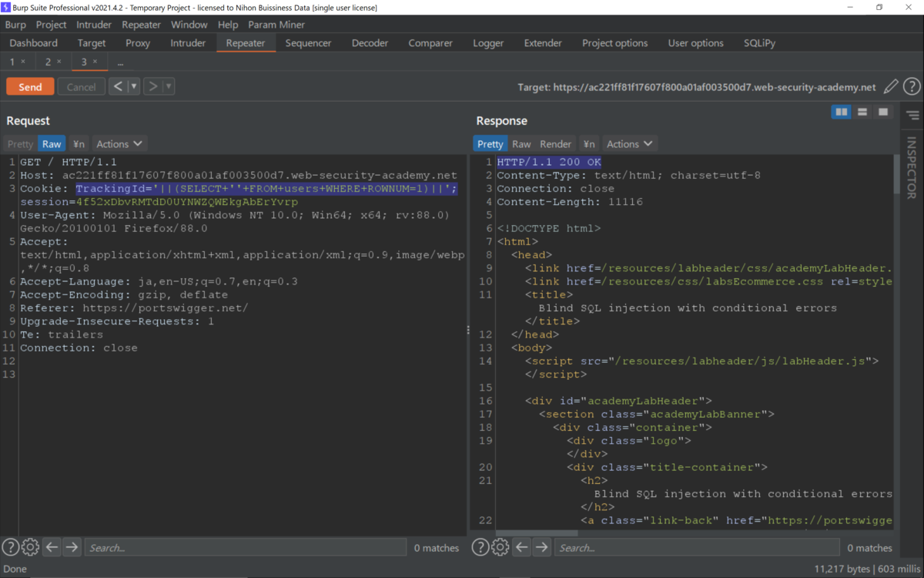The width and height of the screenshot is (924, 578).
Task: Select Raw view in Response panel
Action: (521, 144)
